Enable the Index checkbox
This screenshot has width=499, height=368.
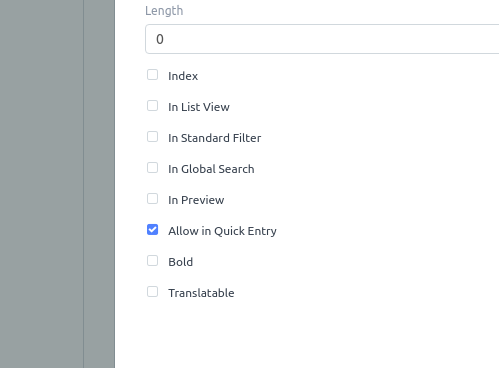(x=152, y=75)
